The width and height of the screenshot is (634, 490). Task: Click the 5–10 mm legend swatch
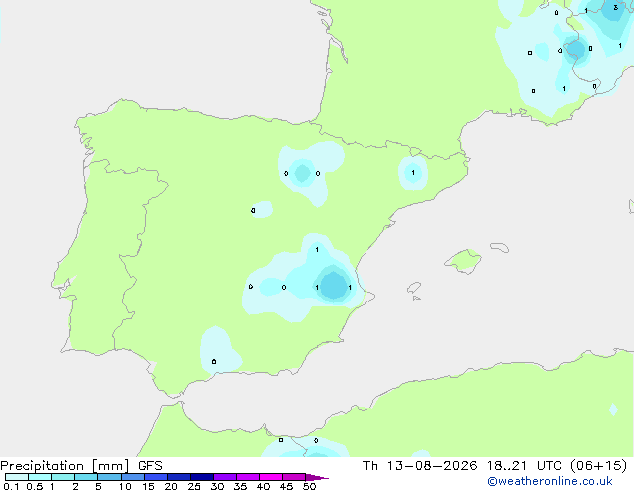click(x=109, y=477)
